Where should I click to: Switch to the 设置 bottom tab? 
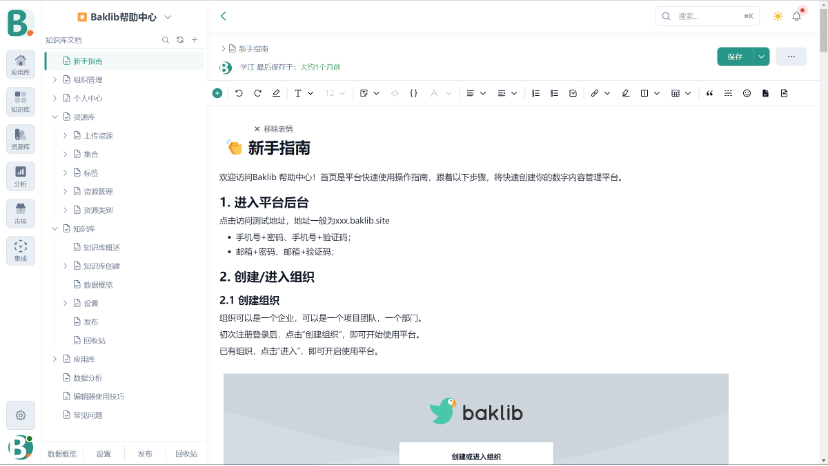(x=104, y=454)
